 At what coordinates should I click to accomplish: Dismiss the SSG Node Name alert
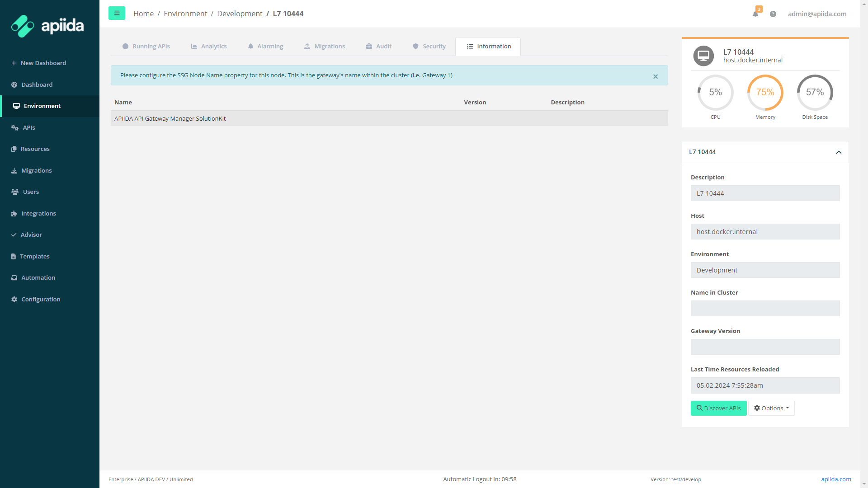click(656, 77)
